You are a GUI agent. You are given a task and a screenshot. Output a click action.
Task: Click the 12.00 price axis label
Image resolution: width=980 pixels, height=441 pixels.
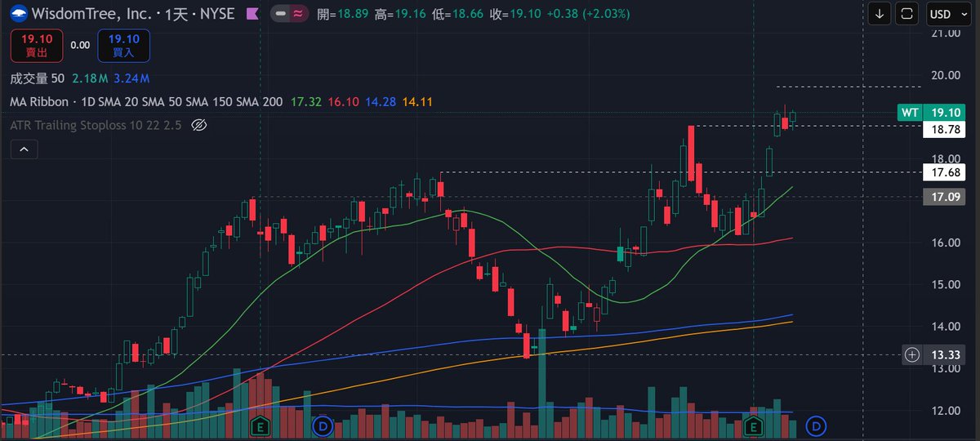coord(945,410)
